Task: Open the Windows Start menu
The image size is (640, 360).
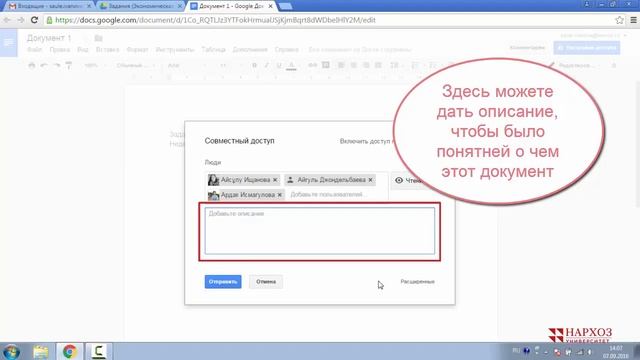Action: click(11, 351)
